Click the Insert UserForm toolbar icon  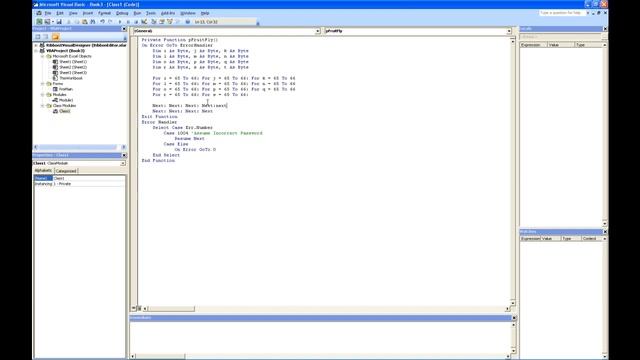47,22
